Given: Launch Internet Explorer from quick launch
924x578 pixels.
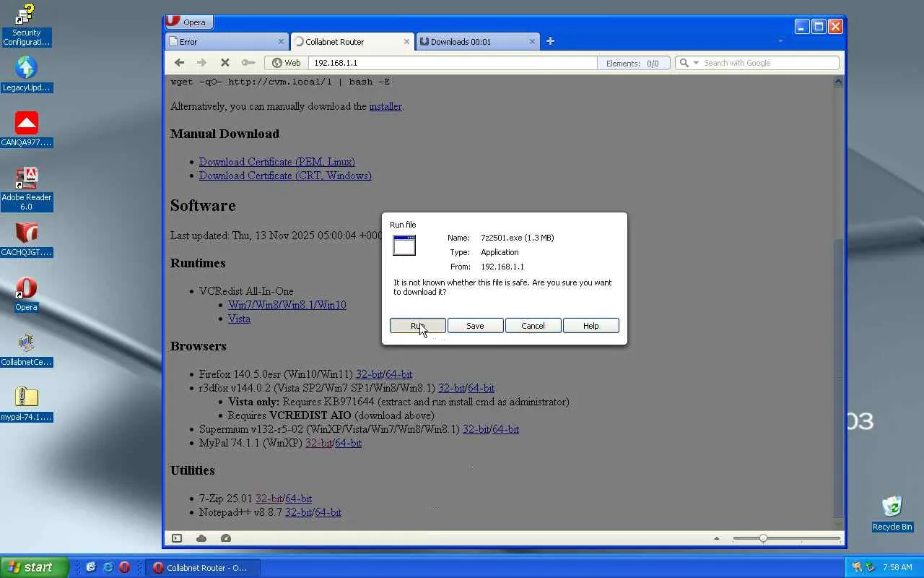Looking at the screenshot, I should pos(108,567).
